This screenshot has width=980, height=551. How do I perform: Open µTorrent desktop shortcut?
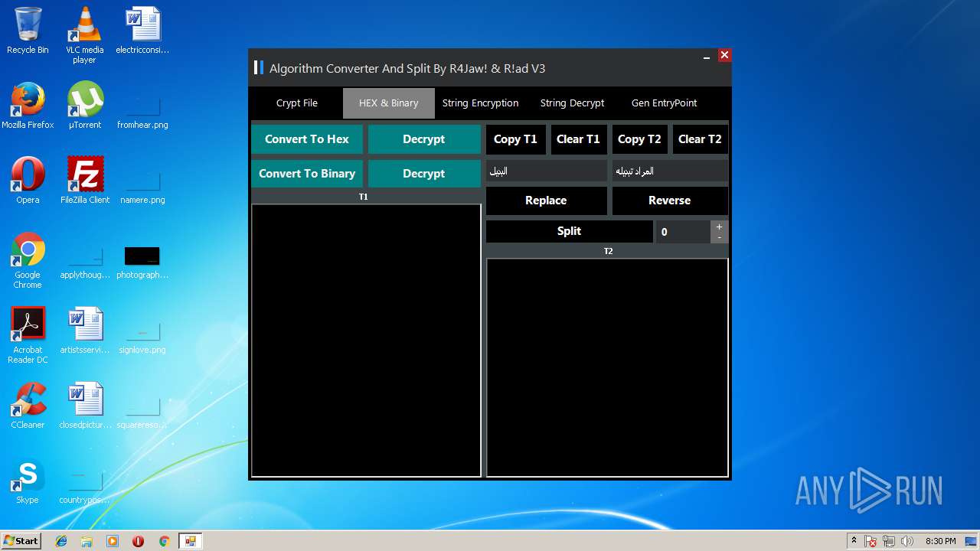coord(84,106)
